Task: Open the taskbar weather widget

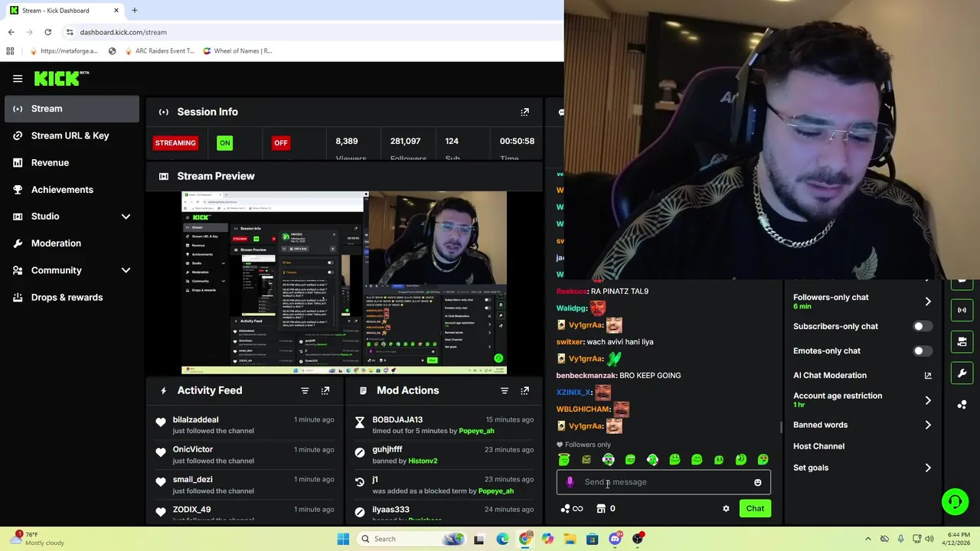Action: (38, 538)
